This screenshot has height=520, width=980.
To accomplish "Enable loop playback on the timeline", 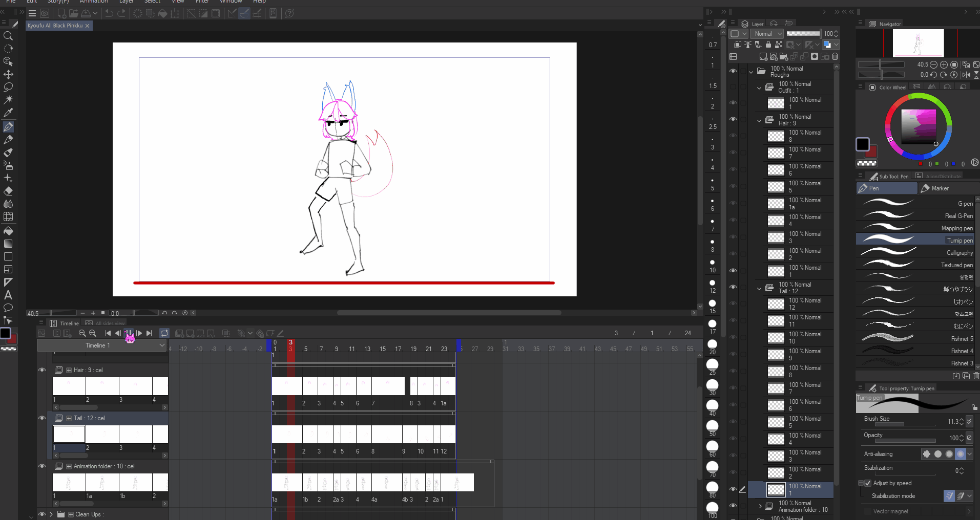I will click(x=165, y=333).
